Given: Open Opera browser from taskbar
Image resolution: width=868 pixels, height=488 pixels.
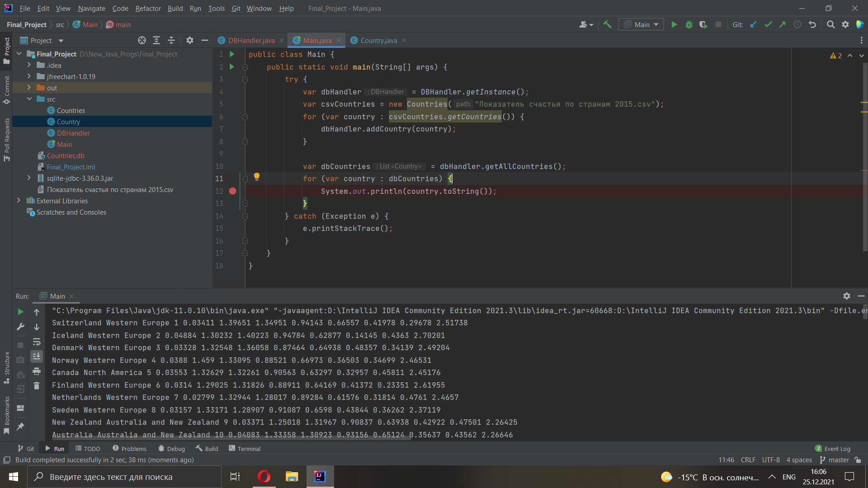Looking at the screenshot, I should (x=264, y=477).
